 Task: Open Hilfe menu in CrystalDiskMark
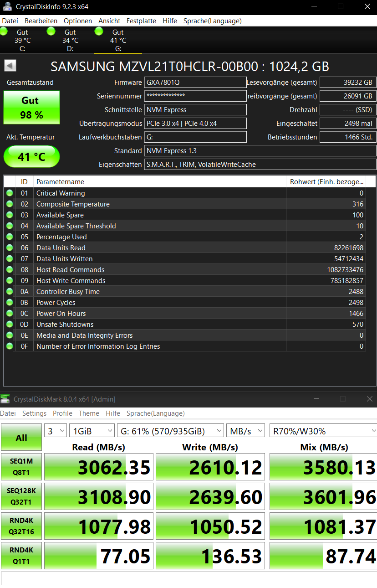[x=113, y=413]
